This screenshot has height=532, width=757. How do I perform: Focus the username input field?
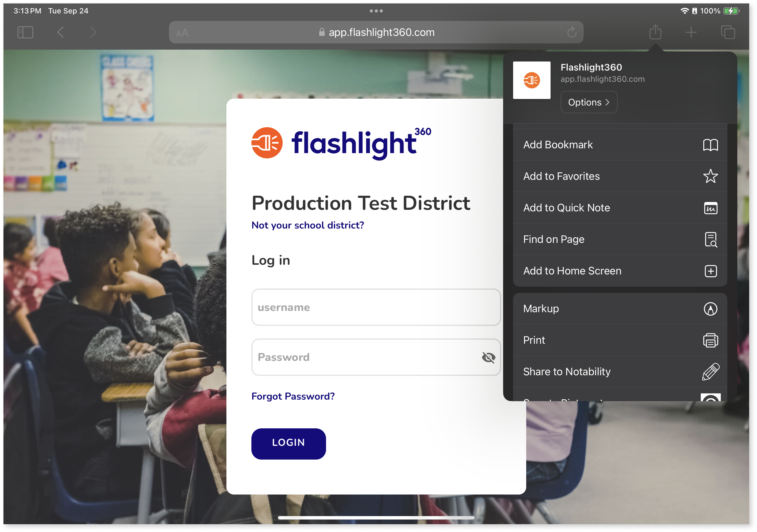point(376,307)
